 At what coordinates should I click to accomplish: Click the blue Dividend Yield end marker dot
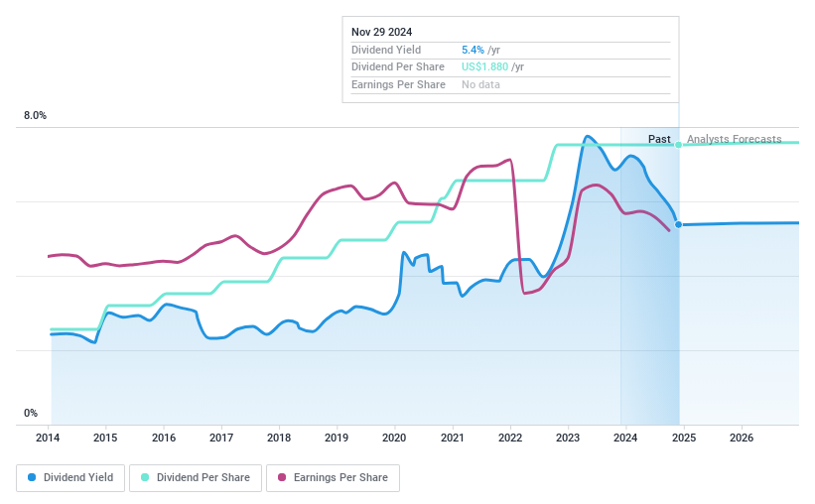tap(678, 224)
